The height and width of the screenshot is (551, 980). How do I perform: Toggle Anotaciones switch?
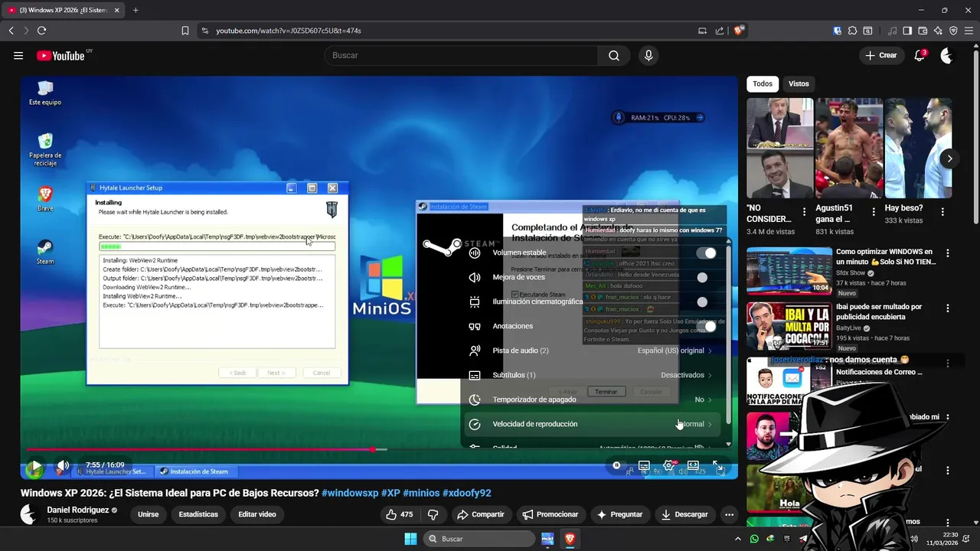click(x=706, y=326)
